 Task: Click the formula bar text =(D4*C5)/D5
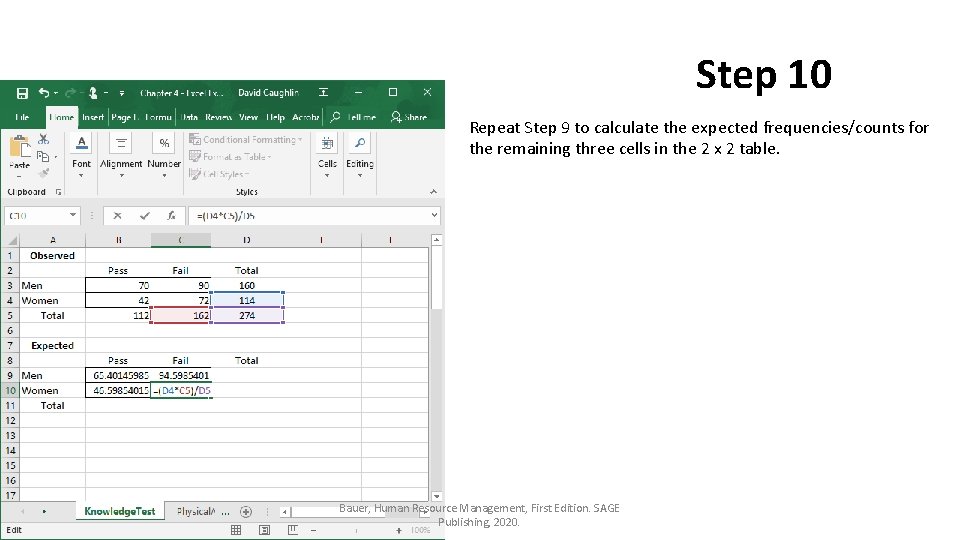[x=226, y=216]
